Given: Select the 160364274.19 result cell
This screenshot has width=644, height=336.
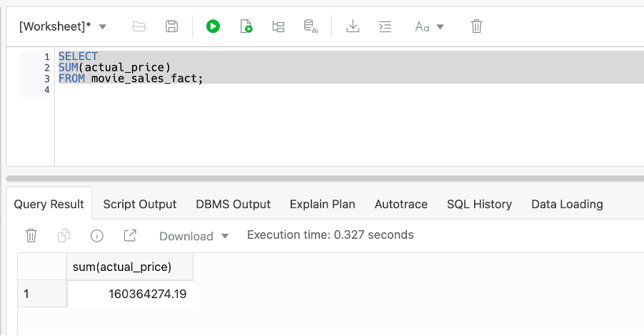Looking at the screenshot, I should tap(130, 293).
